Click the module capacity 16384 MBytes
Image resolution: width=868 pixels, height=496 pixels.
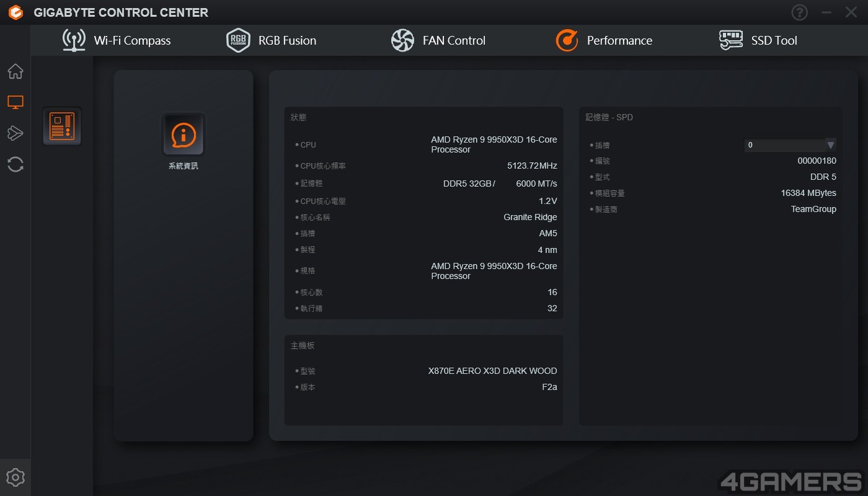808,193
